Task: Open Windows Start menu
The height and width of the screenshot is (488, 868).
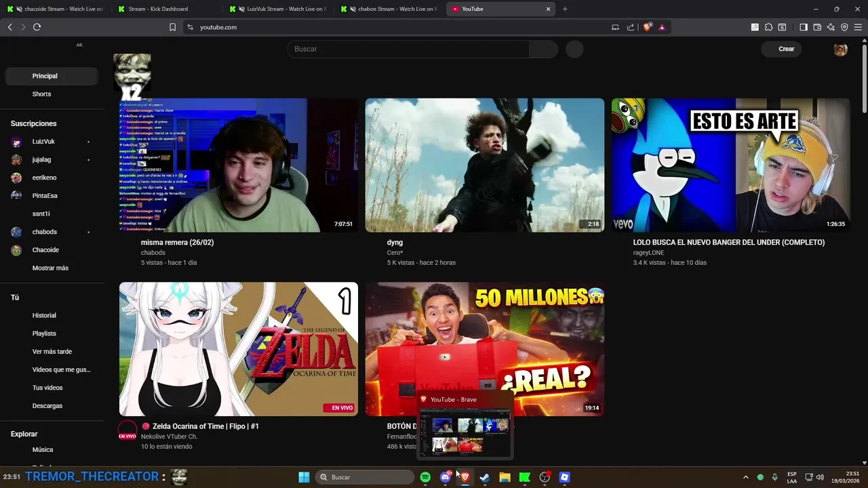Action: (x=304, y=477)
